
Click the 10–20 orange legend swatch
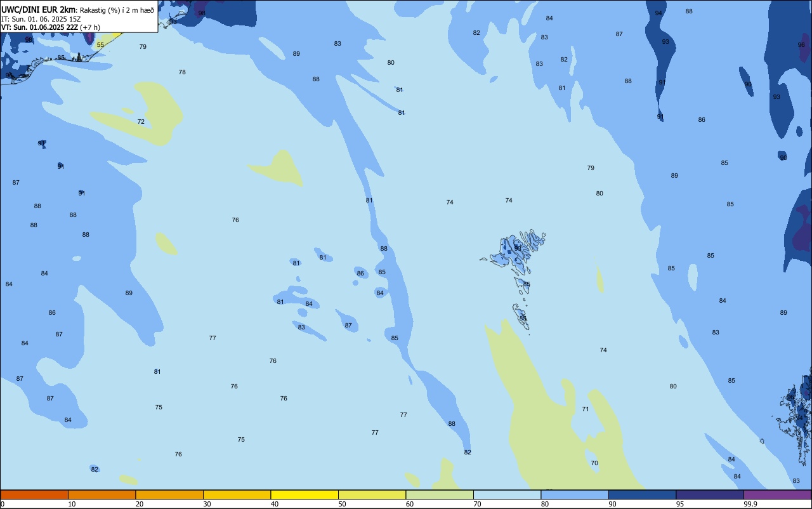click(101, 494)
